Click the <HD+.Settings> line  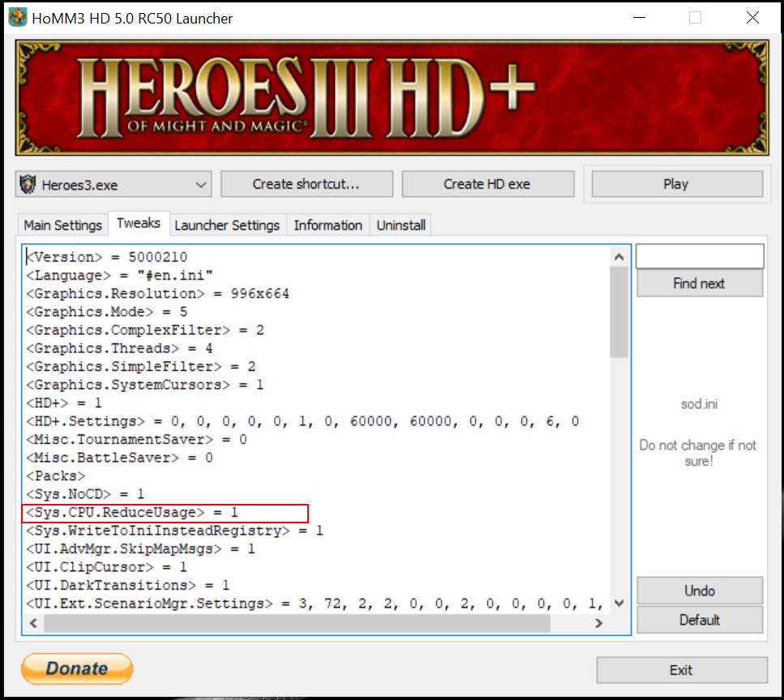302,421
